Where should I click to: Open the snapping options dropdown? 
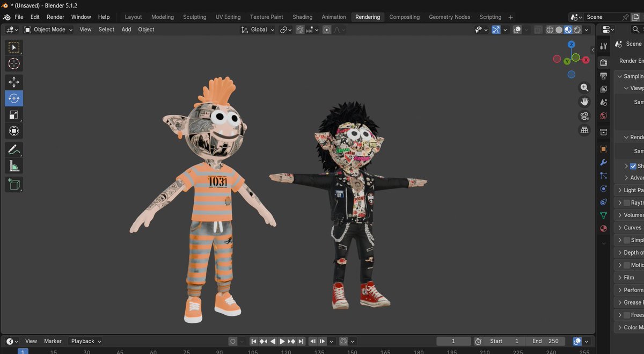313,30
